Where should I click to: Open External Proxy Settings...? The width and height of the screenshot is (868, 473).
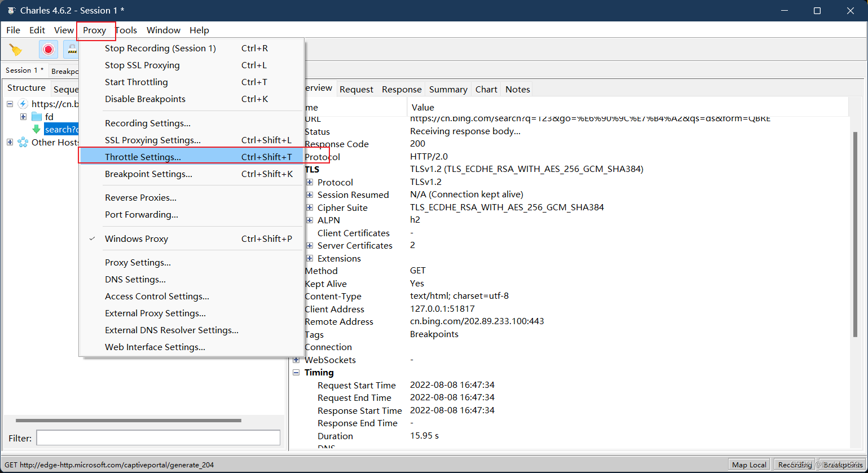[192, 313]
